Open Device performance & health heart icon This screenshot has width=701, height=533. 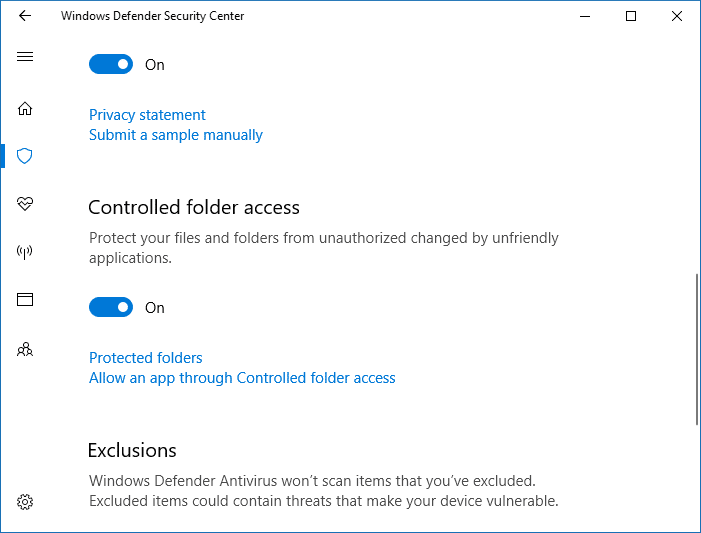25,204
